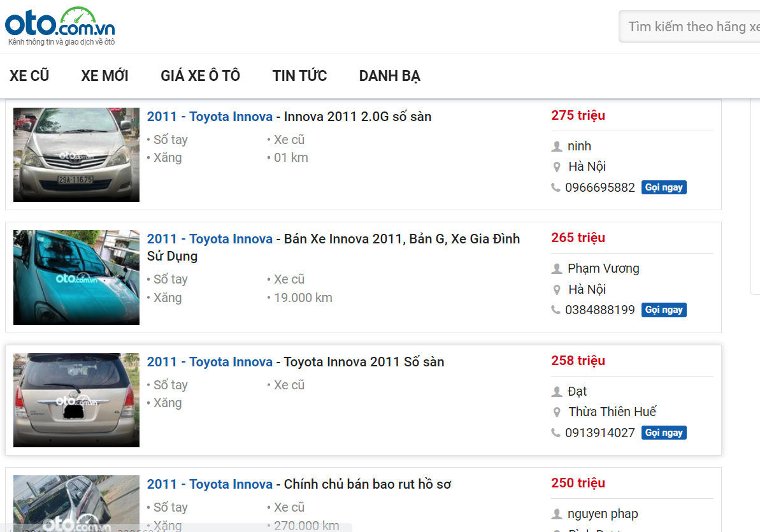760x532 pixels.
Task: Select mileage text '19.000 km'
Action: (x=303, y=298)
